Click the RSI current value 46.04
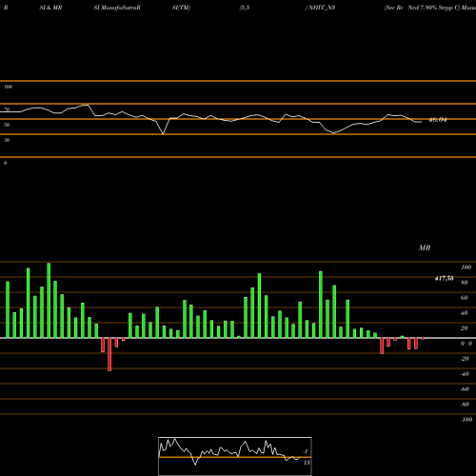Screen dimensions: 476x476 pos(438,120)
